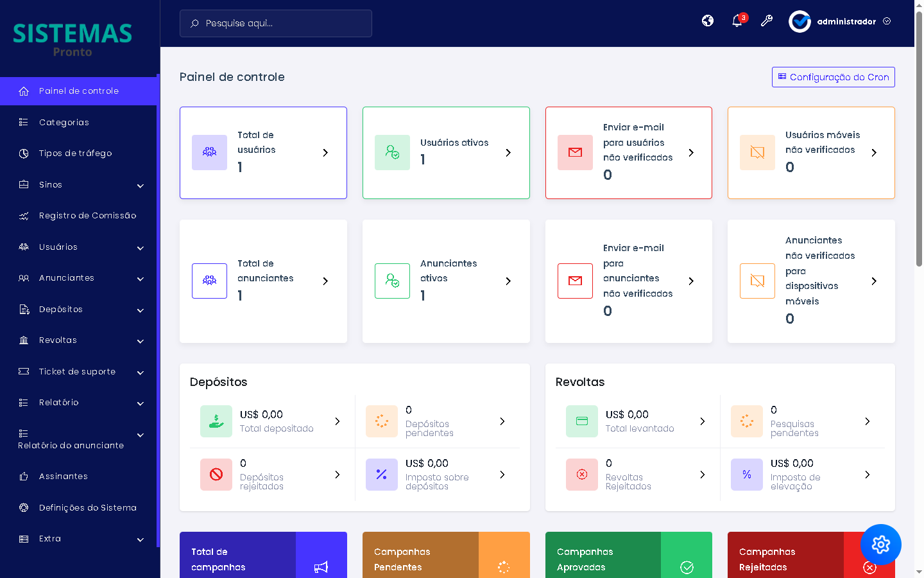This screenshot has height=578, width=924.
Task: Open Registro de Comissão page
Action: pos(87,216)
